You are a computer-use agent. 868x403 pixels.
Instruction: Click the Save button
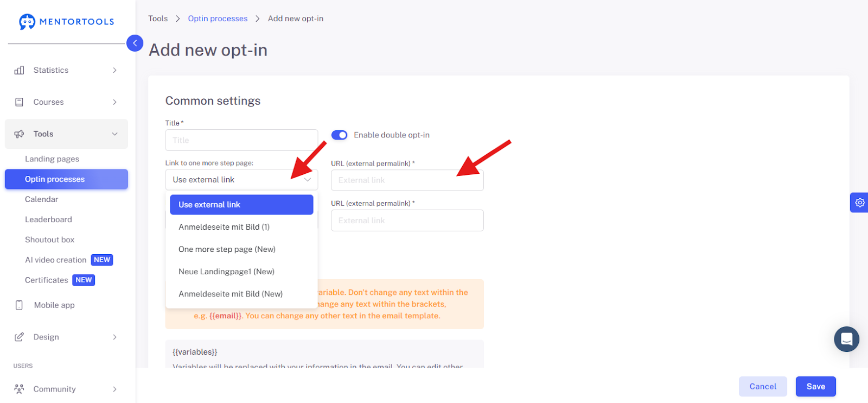[815, 387]
